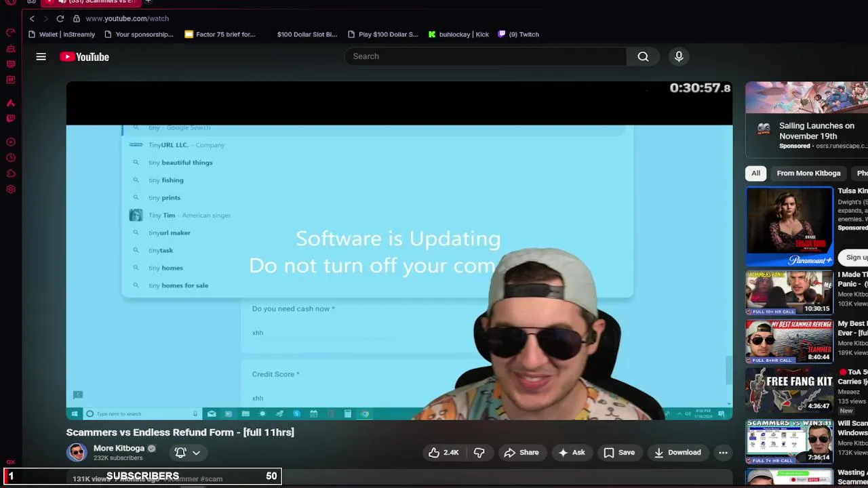This screenshot has height=488, width=868.
Task: Click the browser site info icon
Action: [x=77, y=18]
